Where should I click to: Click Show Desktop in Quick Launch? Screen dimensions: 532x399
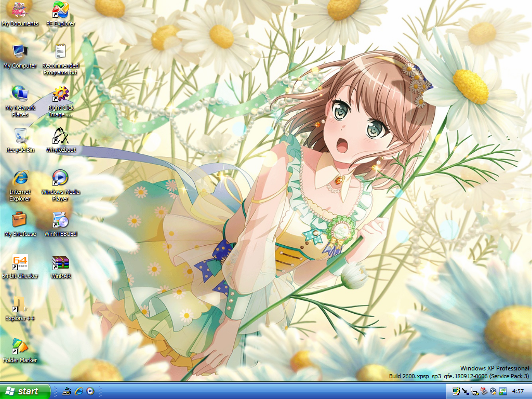pyautogui.click(x=67, y=391)
